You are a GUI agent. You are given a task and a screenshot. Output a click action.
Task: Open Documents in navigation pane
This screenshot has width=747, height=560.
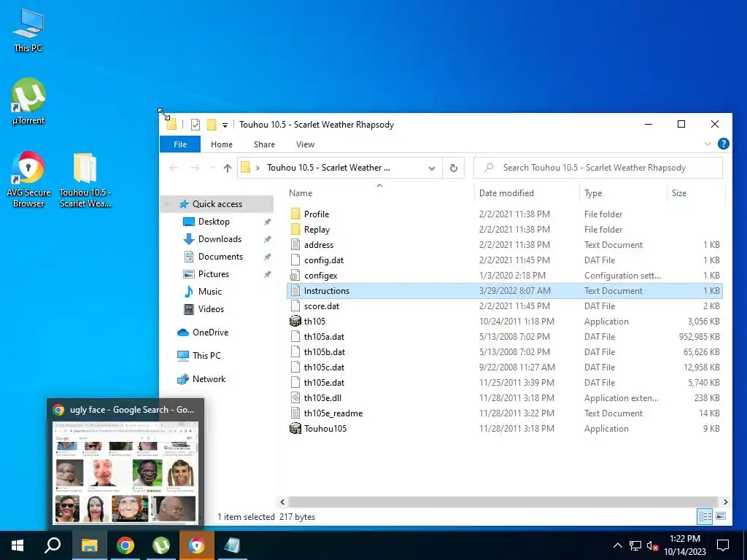[220, 257]
